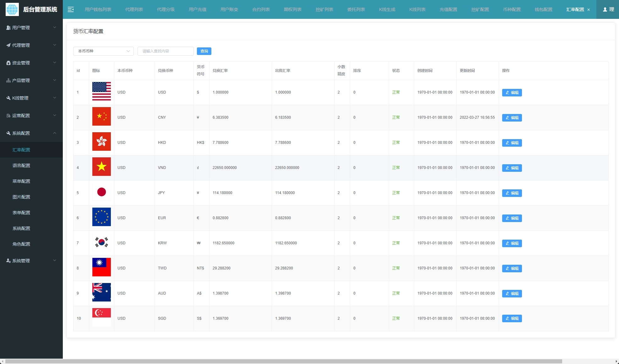Expand the 用户管理 sidebar menu
The height and width of the screenshot is (364, 619).
click(x=31, y=28)
